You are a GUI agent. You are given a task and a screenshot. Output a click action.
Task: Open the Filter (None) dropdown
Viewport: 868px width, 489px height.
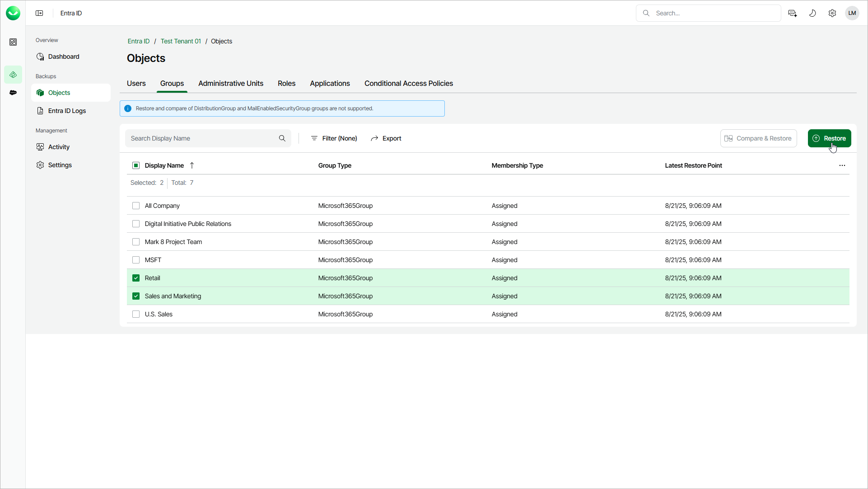[334, 138]
